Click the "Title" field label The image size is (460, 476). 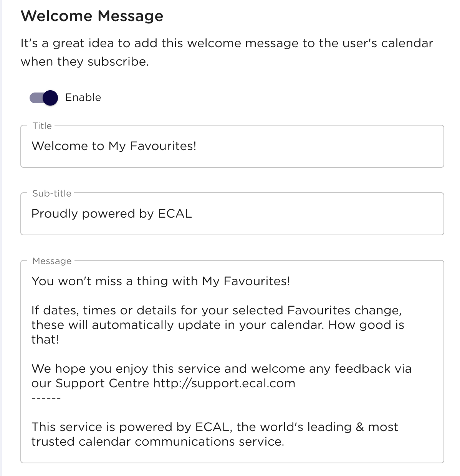pyautogui.click(x=42, y=126)
